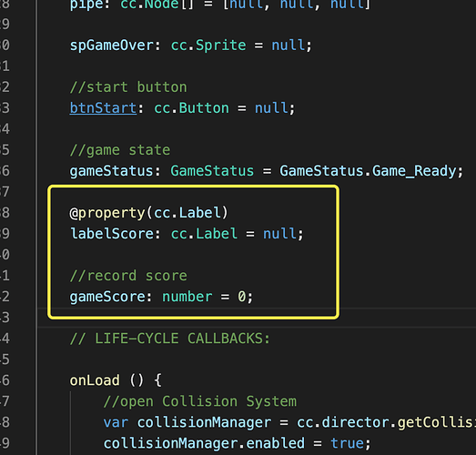Click the cc.Button type text
Image resolution: width=476 pixels, height=455 pixels.
point(191,108)
